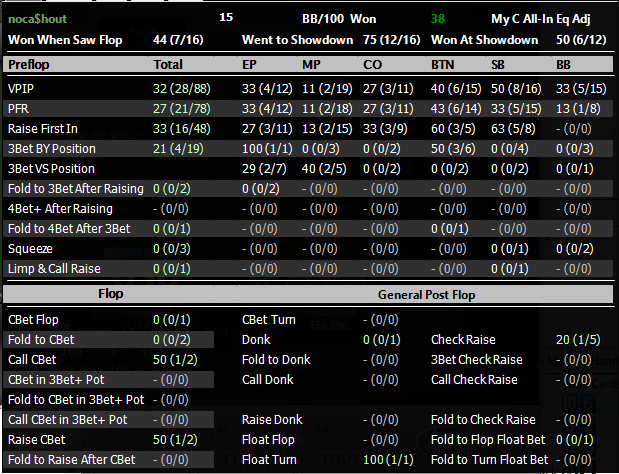
Task: Click the player name noca$hout
Action: [x=39, y=18]
